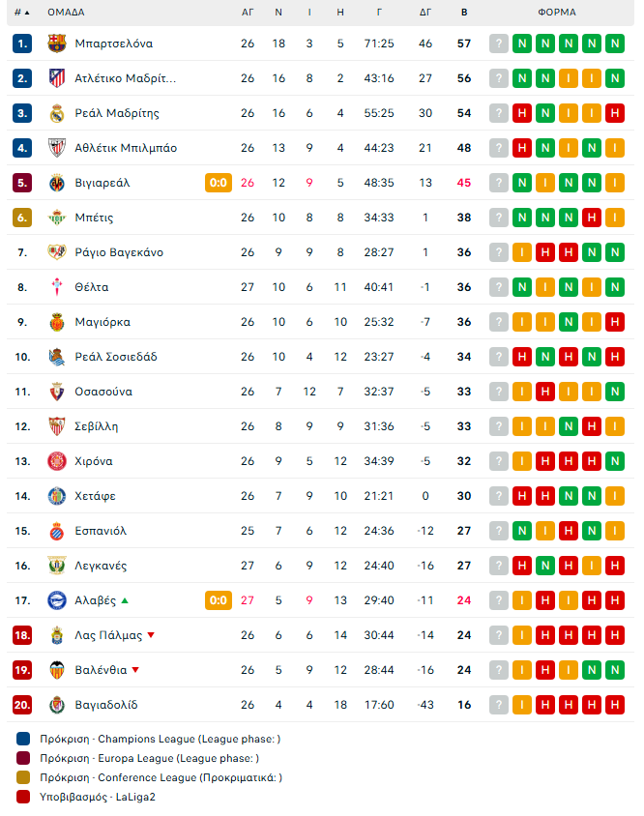The width and height of the screenshot is (644, 816).
Task: Click Villarreal's live 0:0 score badge
Action: [219, 183]
